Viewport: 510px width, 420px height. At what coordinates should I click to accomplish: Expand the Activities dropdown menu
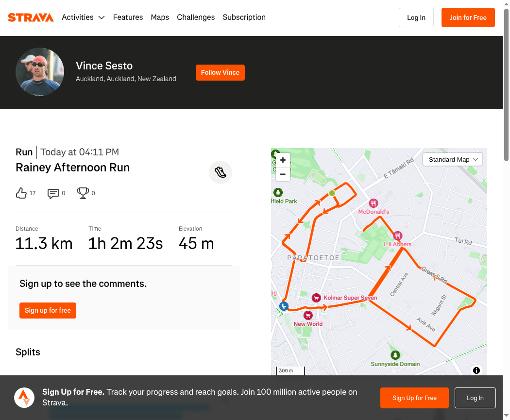click(x=83, y=17)
